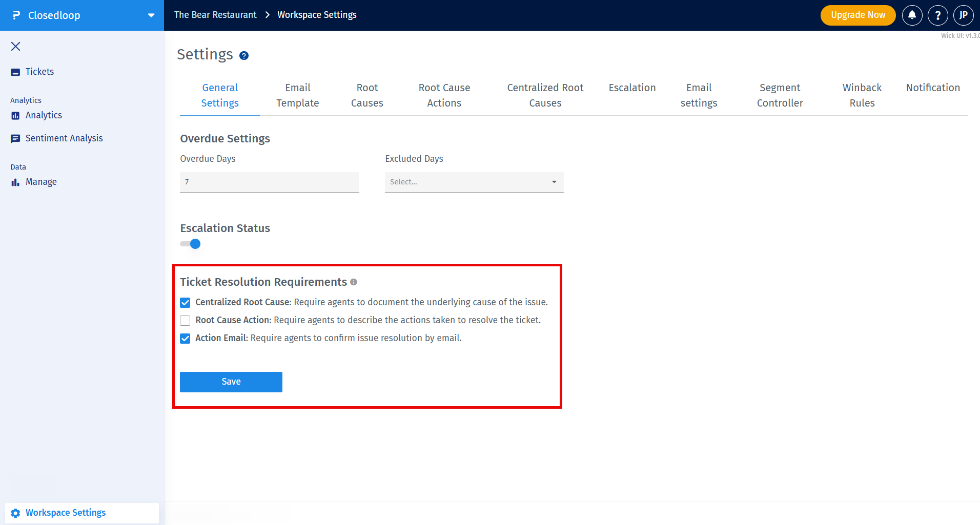Open the JP user profile avatar

963,15
